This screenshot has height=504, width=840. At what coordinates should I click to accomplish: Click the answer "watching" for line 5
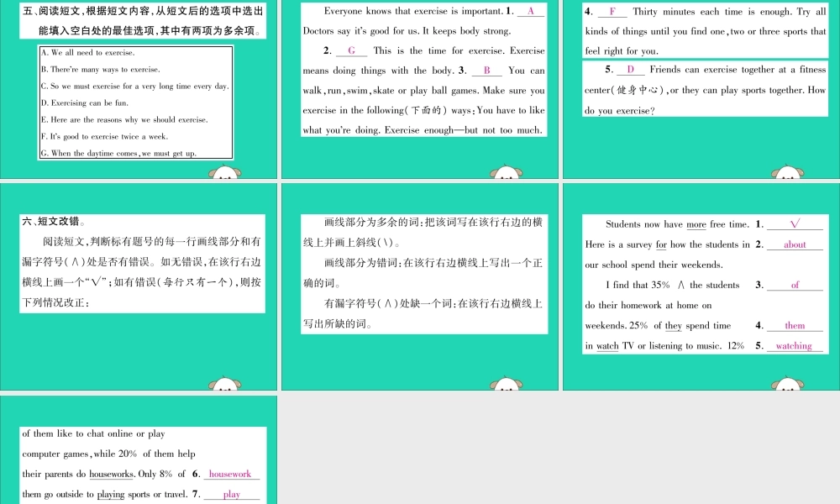(x=794, y=346)
